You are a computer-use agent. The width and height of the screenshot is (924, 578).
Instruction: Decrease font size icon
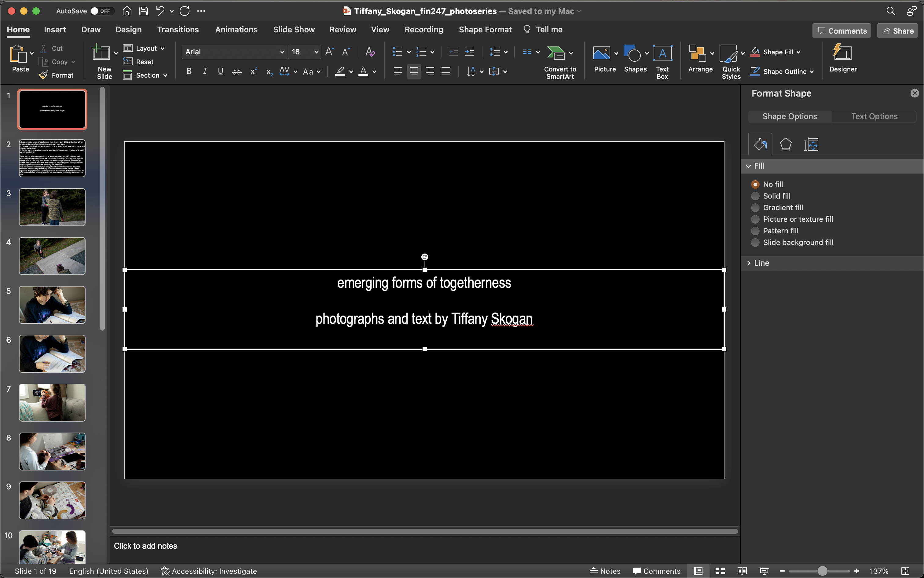(x=346, y=52)
